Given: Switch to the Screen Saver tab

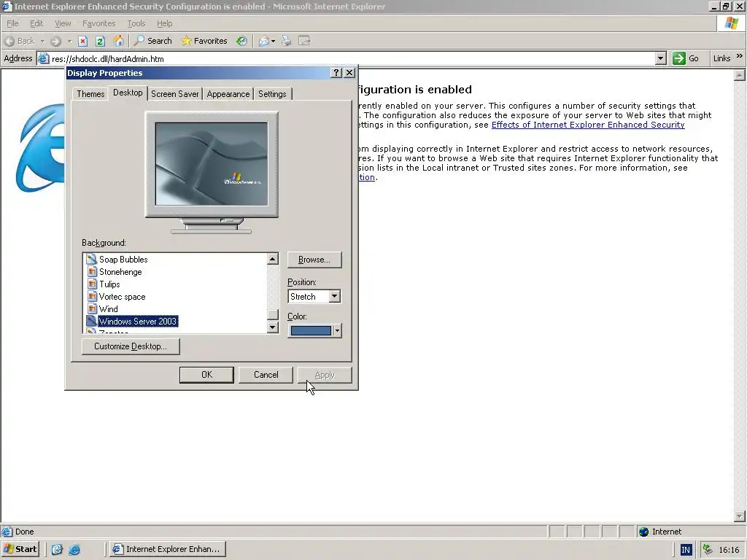Looking at the screenshot, I should 175,94.
